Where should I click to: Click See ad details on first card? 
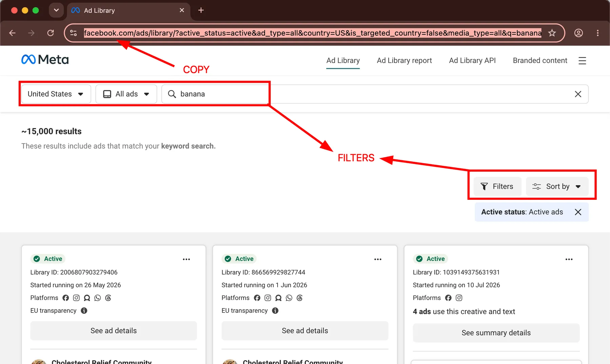(114, 331)
